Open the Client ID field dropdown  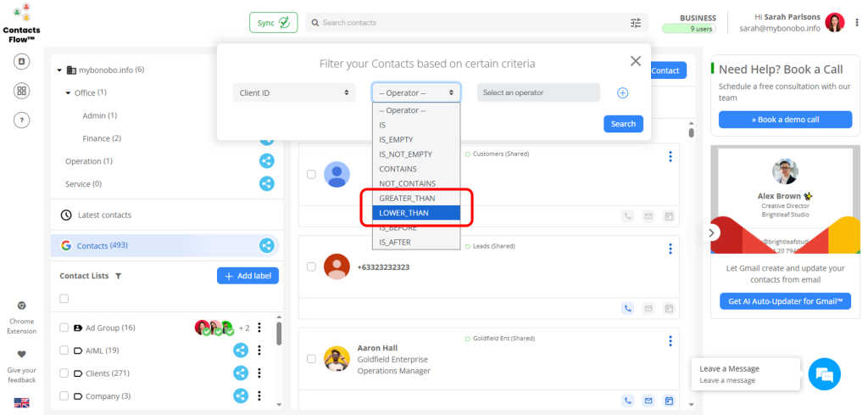coord(294,93)
